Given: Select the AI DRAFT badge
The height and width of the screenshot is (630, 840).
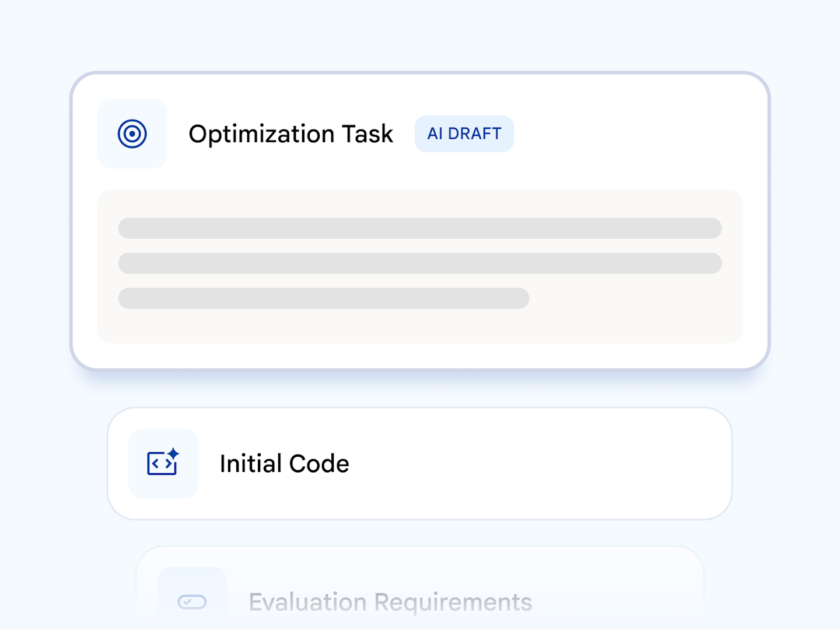Looking at the screenshot, I should click(x=464, y=134).
